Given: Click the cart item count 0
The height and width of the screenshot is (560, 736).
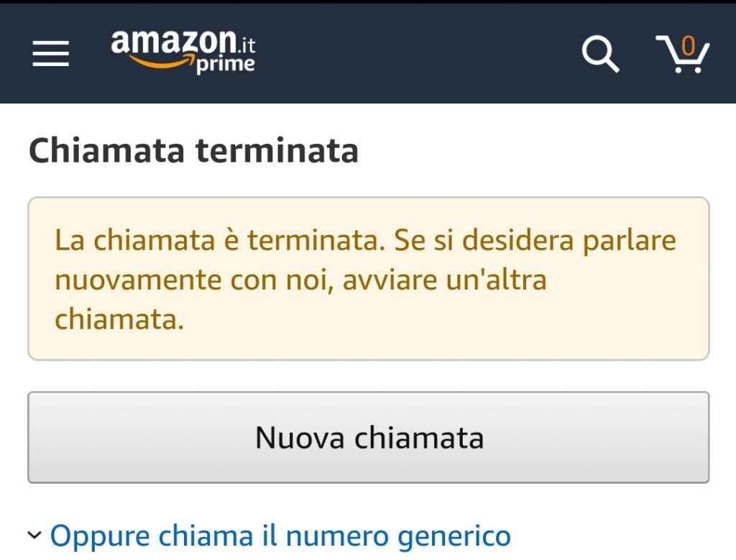Looking at the screenshot, I should (x=688, y=46).
